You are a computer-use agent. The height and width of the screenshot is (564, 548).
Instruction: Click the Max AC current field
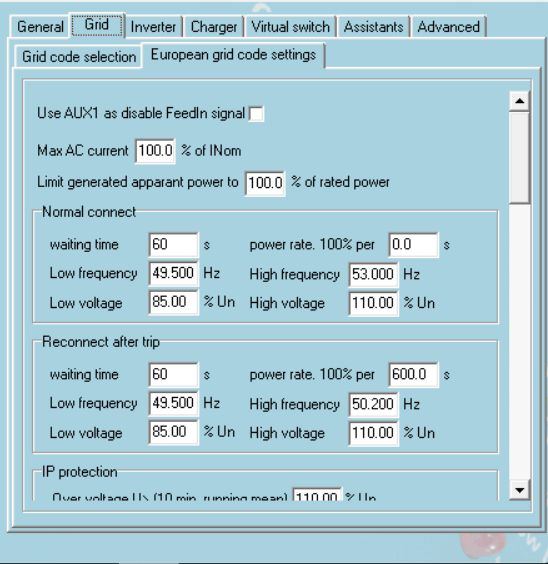pyautogui.click(x=155, y=151)
